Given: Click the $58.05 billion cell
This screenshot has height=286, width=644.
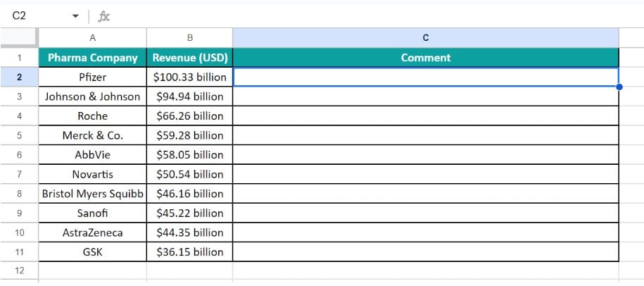Looking at the screenshot, I should pyautogui.click(x=190, y=155).
